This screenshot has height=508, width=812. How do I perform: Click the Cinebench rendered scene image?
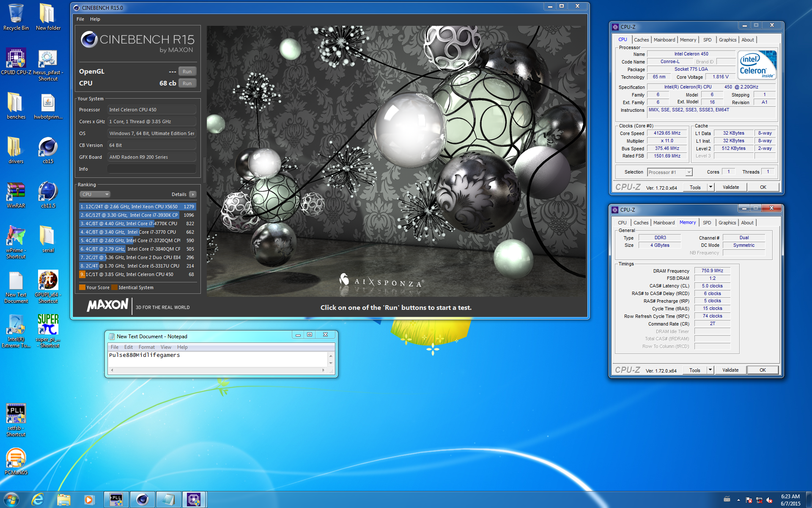click(396, 161)
